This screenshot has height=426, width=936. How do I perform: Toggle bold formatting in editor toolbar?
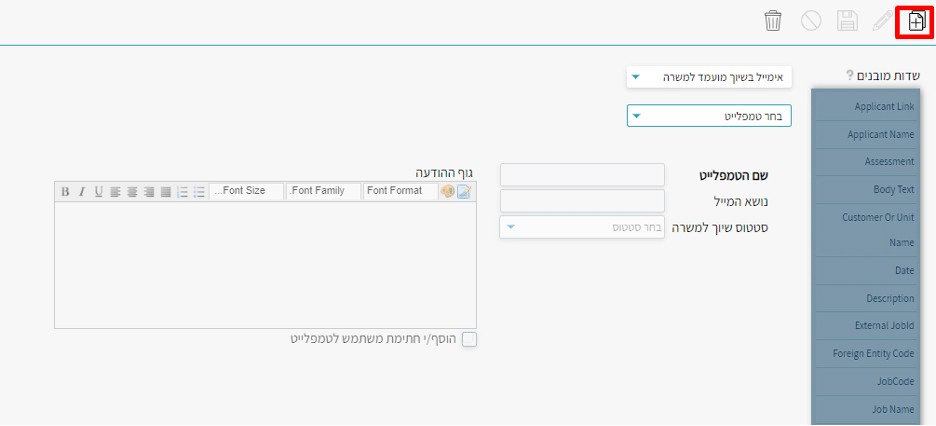65,191
